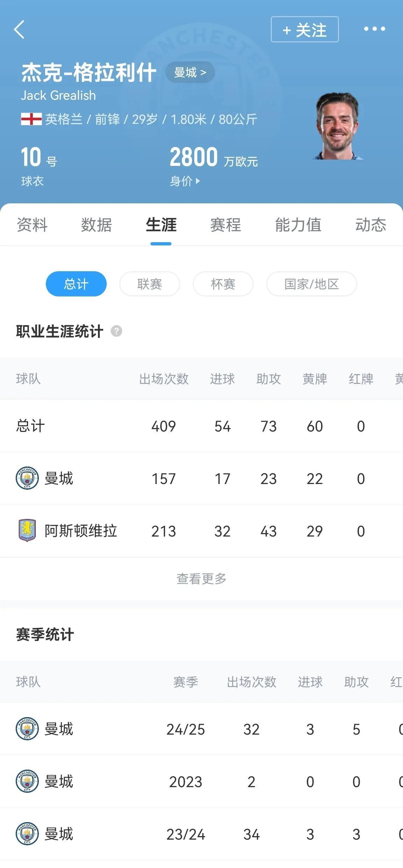
Task: Tap the + 关注 follow button
Action: click(305, 29)
